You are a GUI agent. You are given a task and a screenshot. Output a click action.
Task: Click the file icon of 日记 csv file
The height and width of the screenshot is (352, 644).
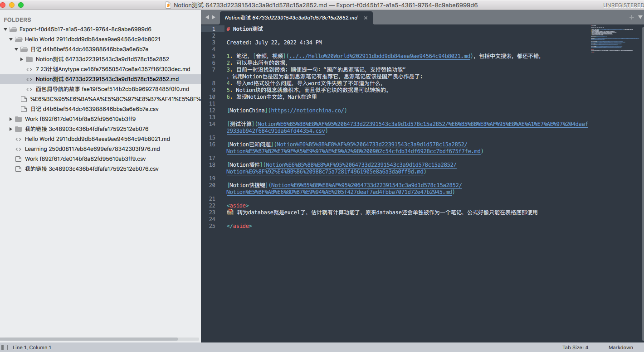[24, 109]
